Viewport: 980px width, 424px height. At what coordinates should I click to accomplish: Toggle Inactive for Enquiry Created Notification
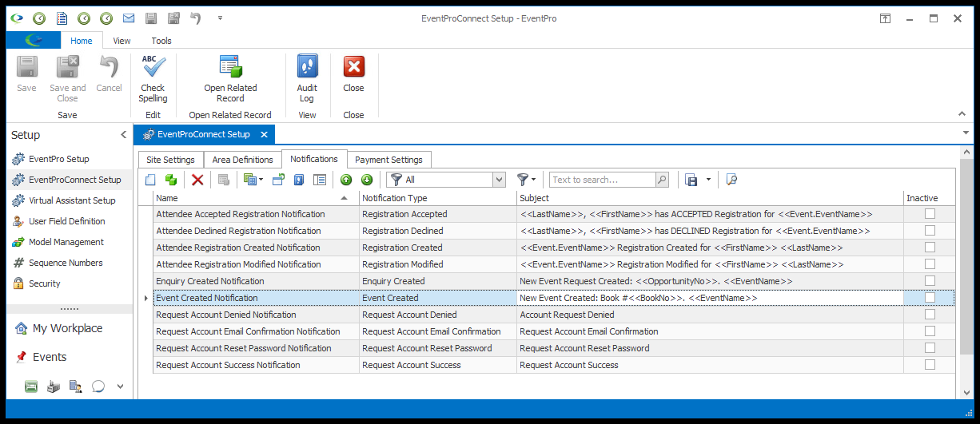pyautogui.click(x=930, y=281)
